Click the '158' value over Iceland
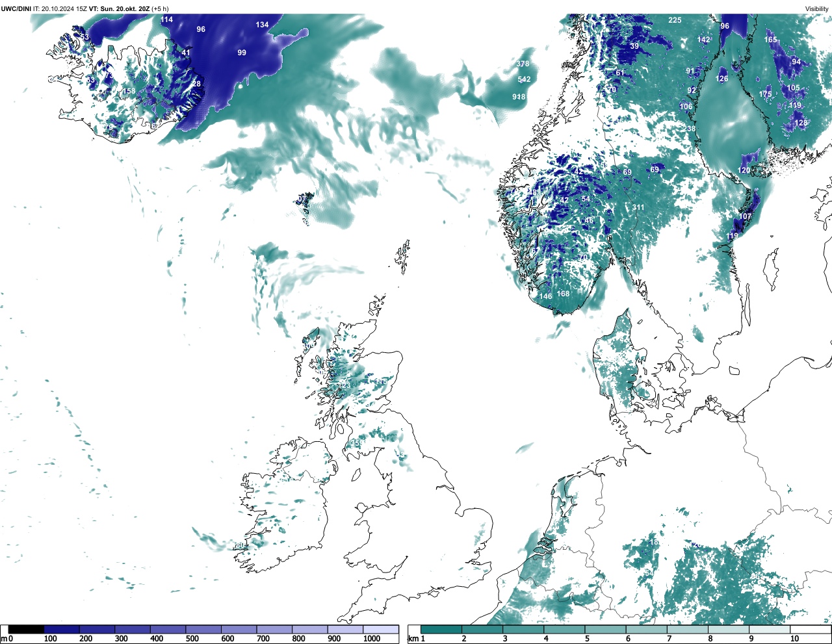The image size is (832, 644). pos(129,91)
